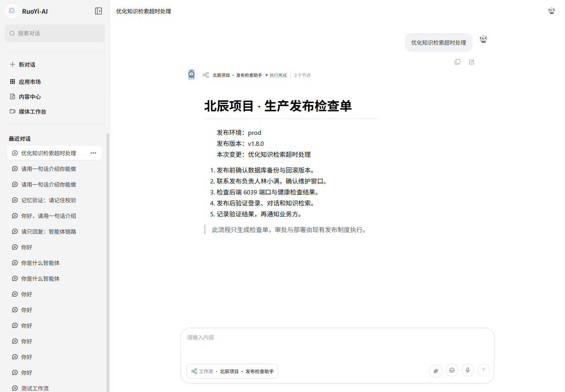Open 应用市场 from the sidebar

coord(55,82)
